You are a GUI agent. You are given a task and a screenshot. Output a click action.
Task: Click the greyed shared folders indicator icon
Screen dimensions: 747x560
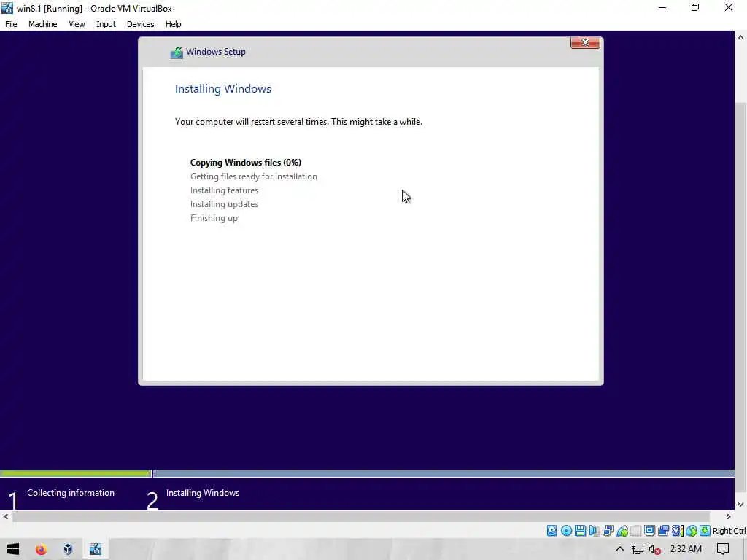635,531
